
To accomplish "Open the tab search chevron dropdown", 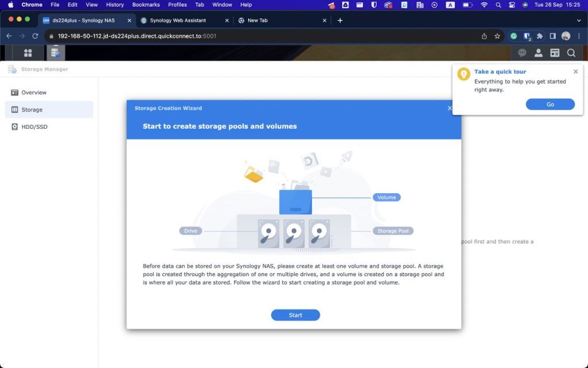I will coord(579,20).
